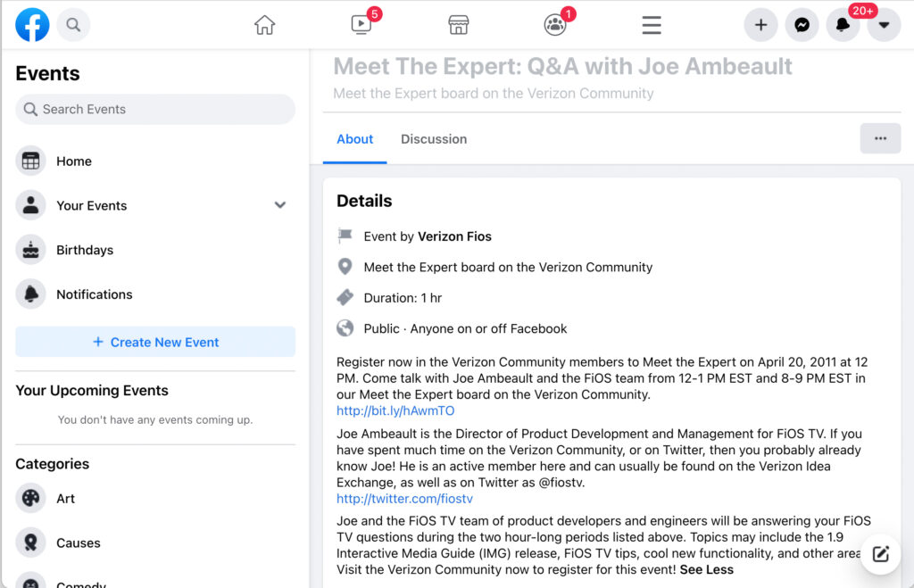The image size is (914, 588).
Task: Open the Facebook search magnifier
Action: click(73, 24)
